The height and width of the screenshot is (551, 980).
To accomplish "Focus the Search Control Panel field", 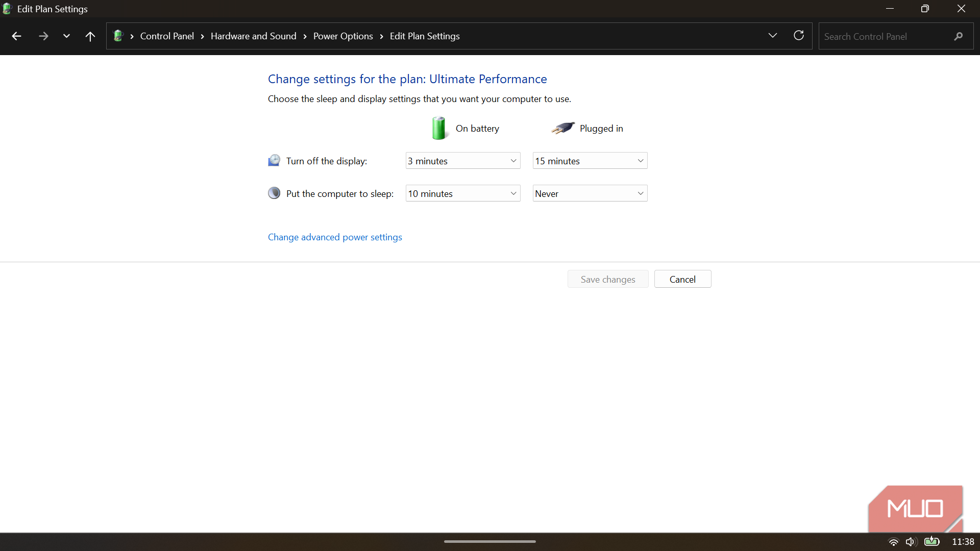I will 896,36.
